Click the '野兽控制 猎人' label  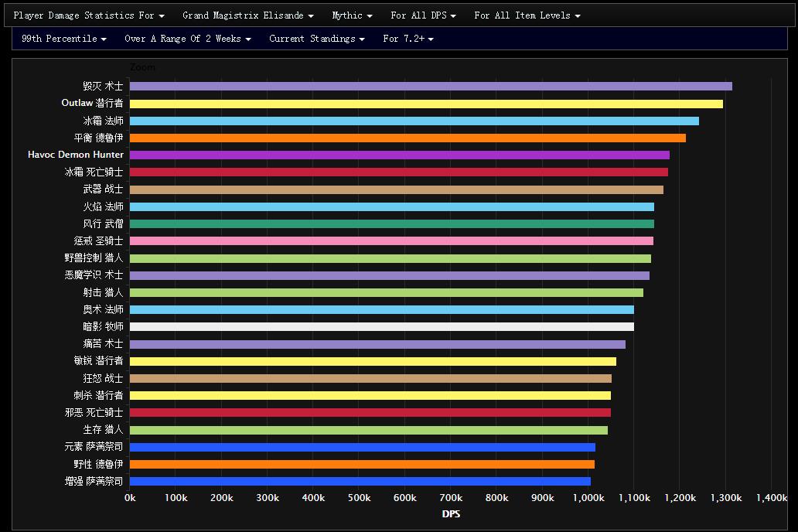pos(94,257)
